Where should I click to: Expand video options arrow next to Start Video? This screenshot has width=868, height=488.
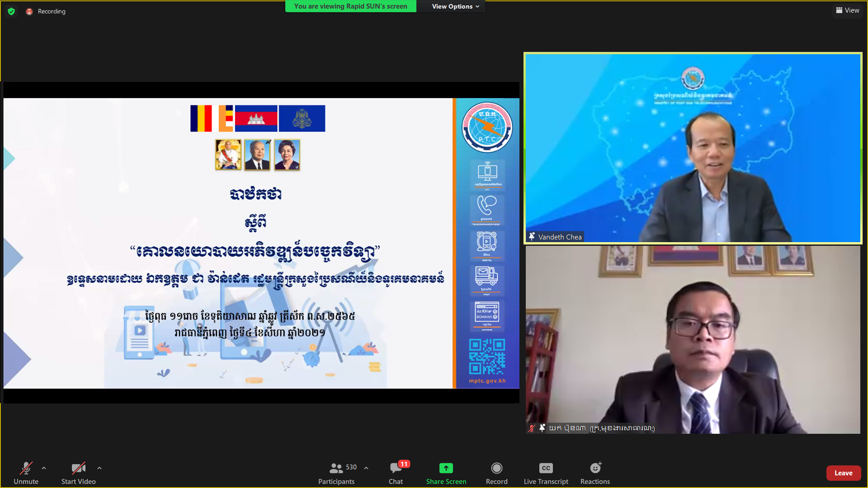click(99, 468)
